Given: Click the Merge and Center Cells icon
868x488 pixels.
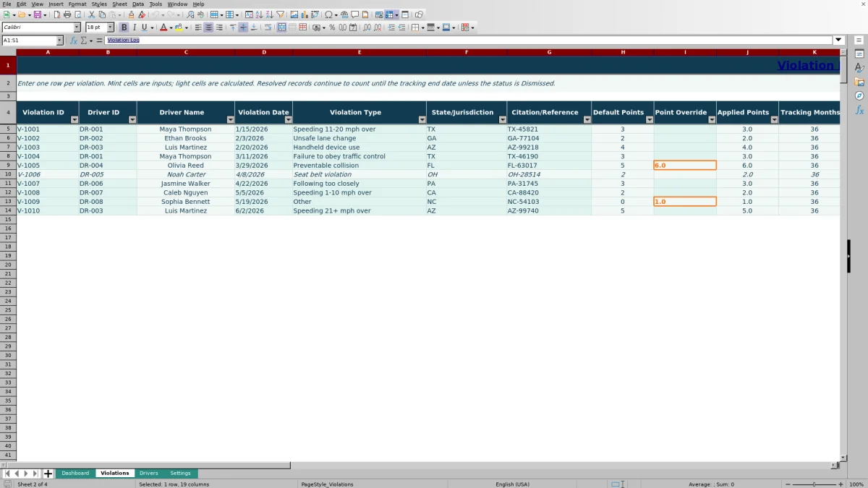Looking at the screenshot, I should click(282, 27).
